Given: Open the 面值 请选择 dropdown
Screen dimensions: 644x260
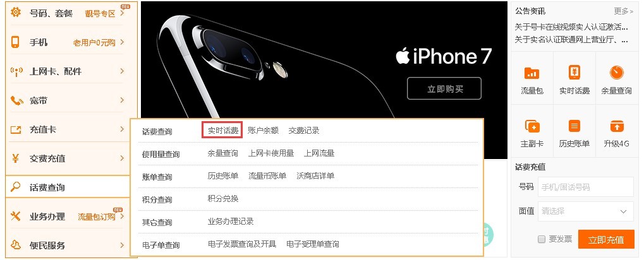Looking at the screenshot, I should [x=586, y=211].
